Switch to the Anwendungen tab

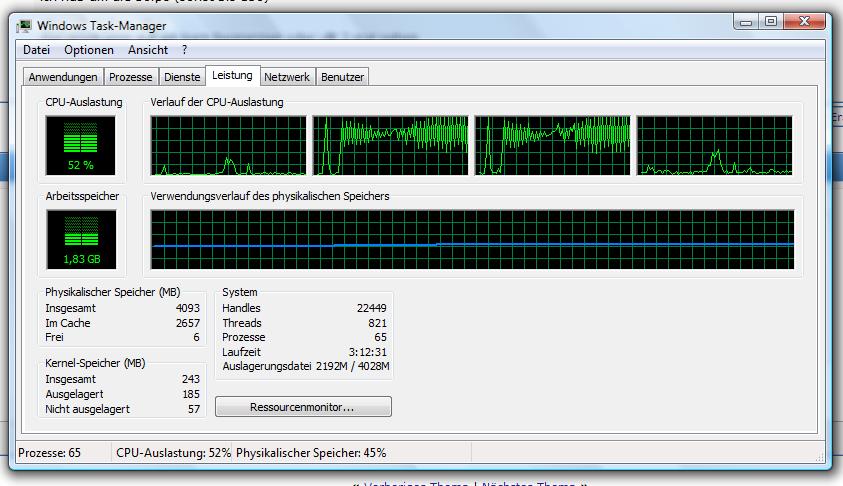(63, 77)
